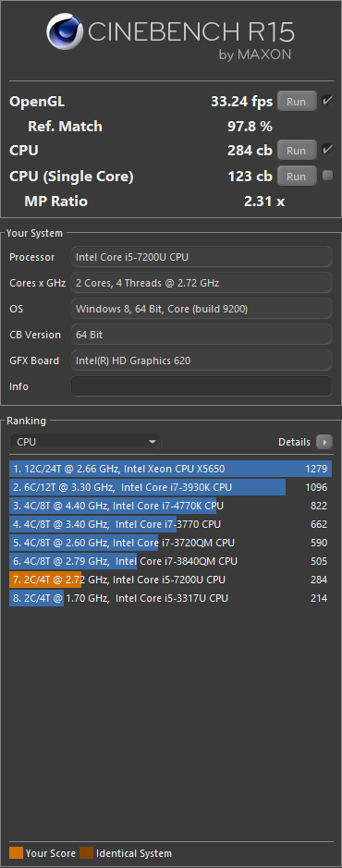Enable the CPU Single Core checkbox
This screenshot has height=868, width=342.
327,176
